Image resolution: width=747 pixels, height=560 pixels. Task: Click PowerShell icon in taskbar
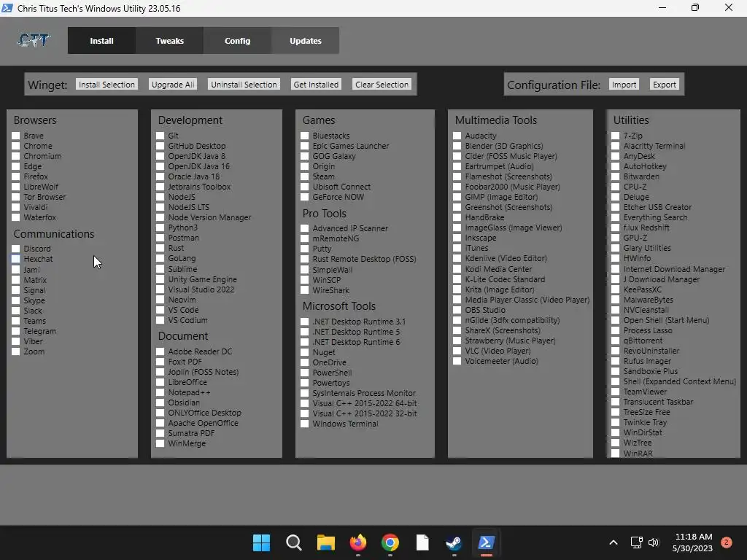pos(486,542)
